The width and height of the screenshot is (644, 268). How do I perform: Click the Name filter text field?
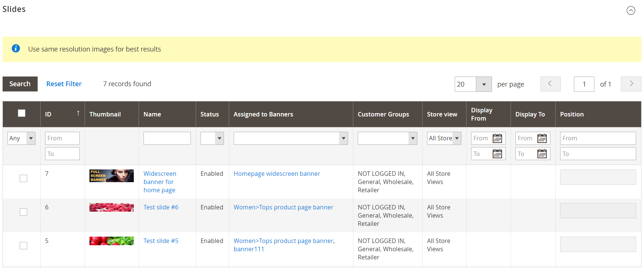167,138
